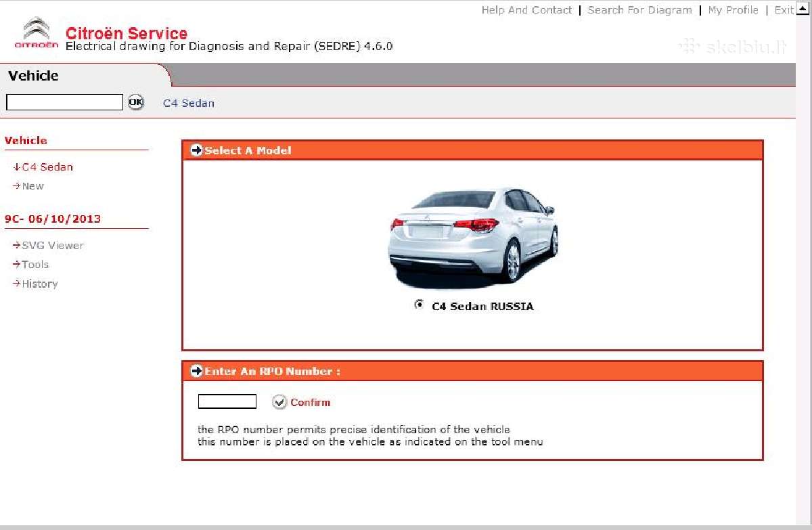Open the C4 Sedan breadcrumb link
Screen dimensions: 812x530
click(x=189, y=103)
